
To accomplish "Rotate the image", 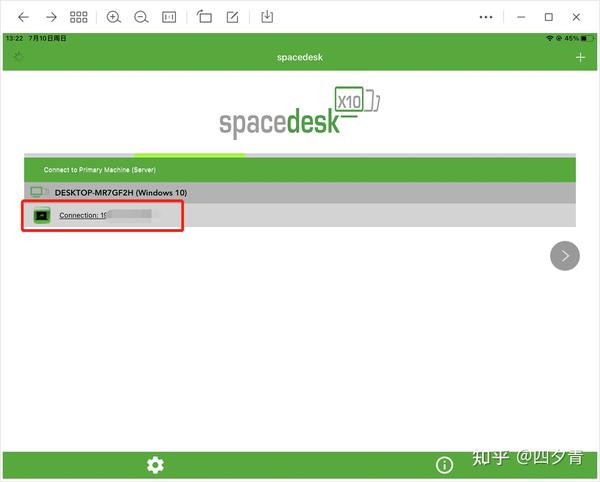I will (x=204, y=17).
